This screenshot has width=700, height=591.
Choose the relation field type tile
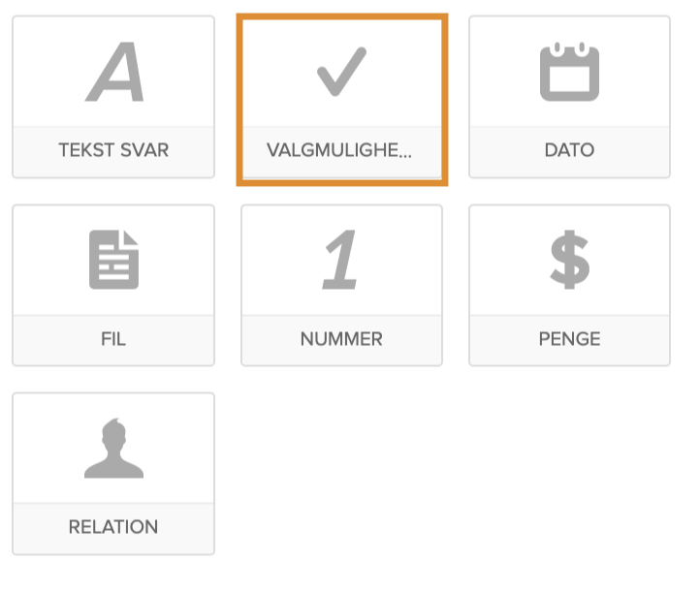[113, 473]
